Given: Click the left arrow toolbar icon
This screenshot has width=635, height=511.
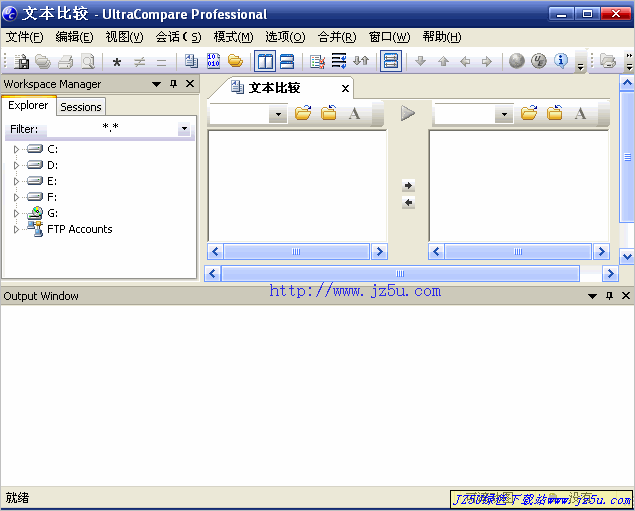Looking at the screenshot, I should click(x=465, y=62).
